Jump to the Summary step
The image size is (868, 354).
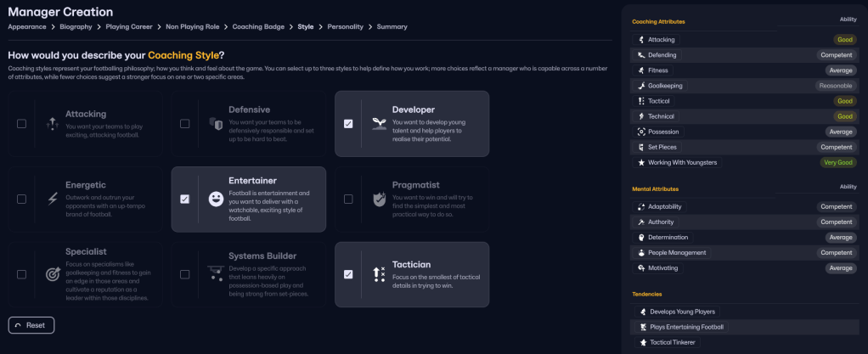[x=392, y=26]
